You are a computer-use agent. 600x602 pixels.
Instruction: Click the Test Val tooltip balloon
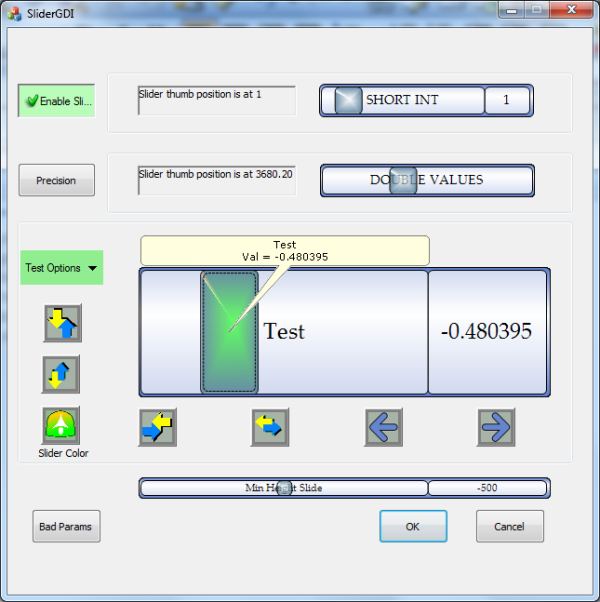285,250
